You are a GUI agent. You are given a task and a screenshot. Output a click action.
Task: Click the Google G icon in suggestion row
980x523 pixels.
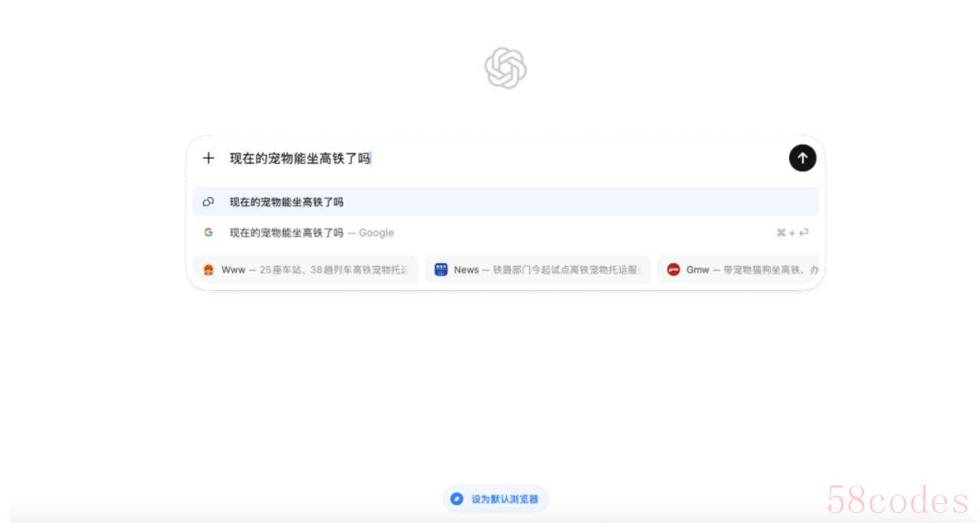[x=208, y=232]
